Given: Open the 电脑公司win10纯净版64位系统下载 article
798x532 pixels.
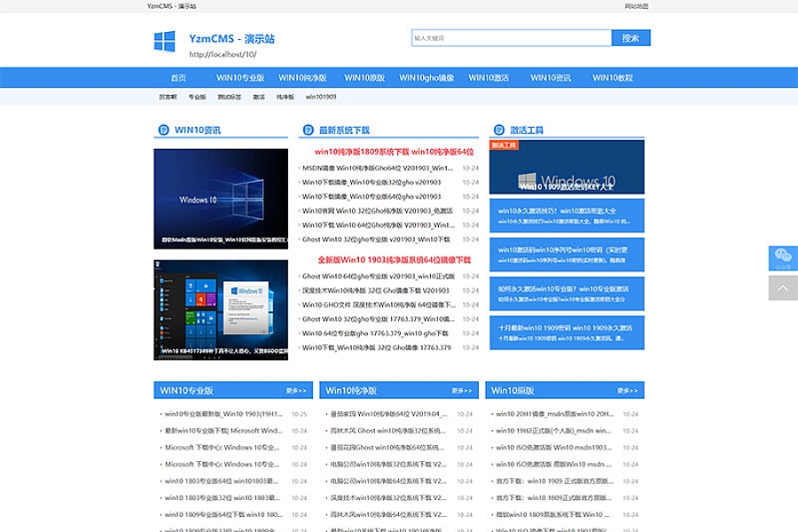Looking at the screenshot, I should (x=389, y=481).
